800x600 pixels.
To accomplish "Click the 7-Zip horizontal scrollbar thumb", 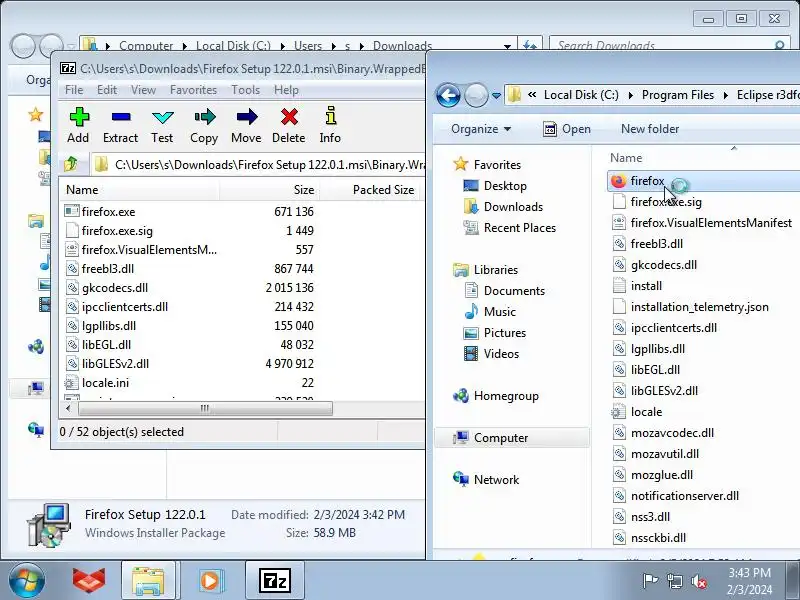I will 205,408.
